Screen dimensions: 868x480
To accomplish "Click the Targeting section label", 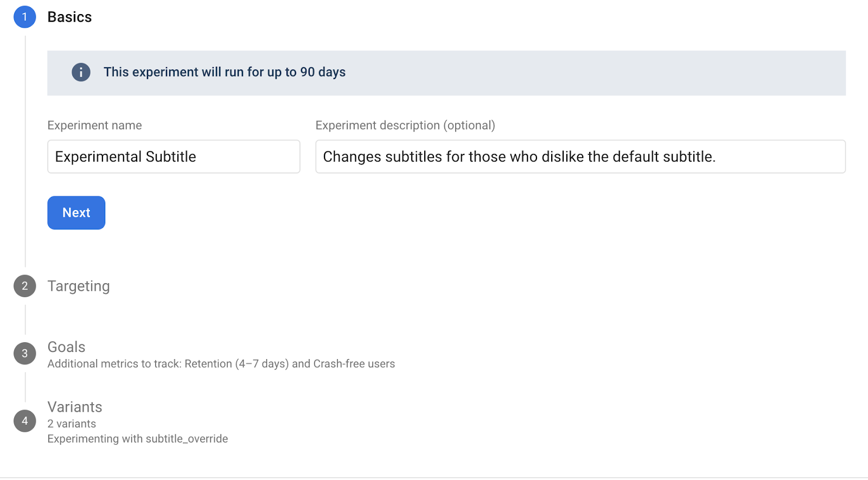I will (x=78, y=286).
